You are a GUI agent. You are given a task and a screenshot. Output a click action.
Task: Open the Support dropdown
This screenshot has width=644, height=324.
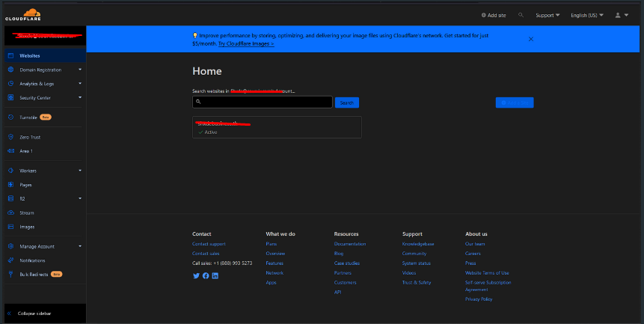click(548, 15)
